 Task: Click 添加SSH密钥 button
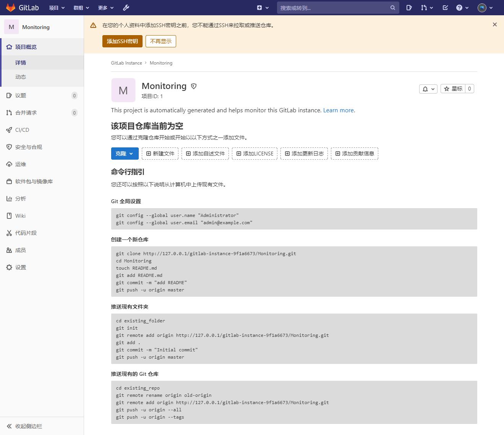click(122, 41)
